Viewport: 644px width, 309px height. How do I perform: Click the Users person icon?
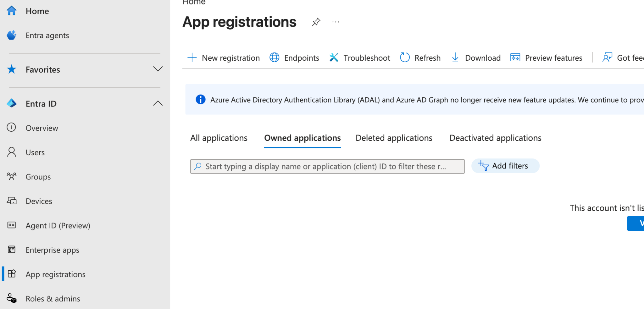coord(12,152)
